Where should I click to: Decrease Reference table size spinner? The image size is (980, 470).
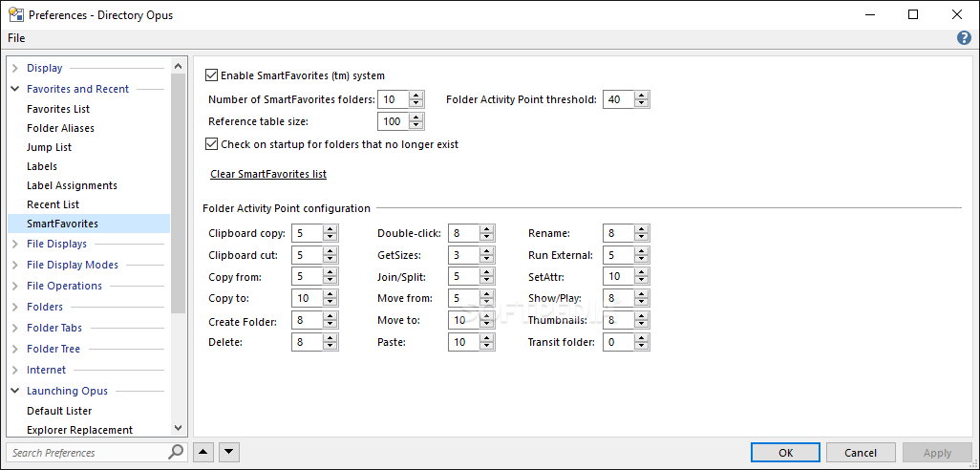coord(416,126)
